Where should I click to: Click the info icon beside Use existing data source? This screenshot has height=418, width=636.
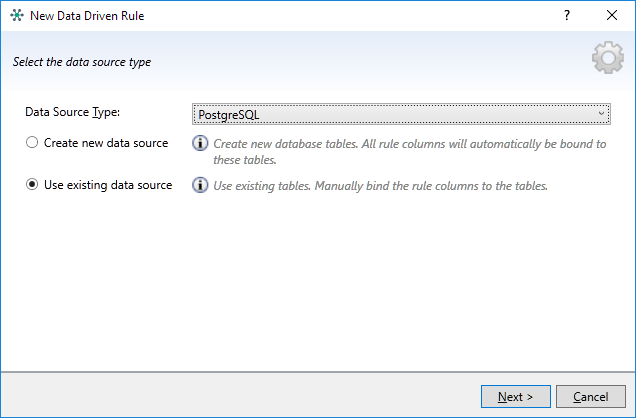coord(200,186)
